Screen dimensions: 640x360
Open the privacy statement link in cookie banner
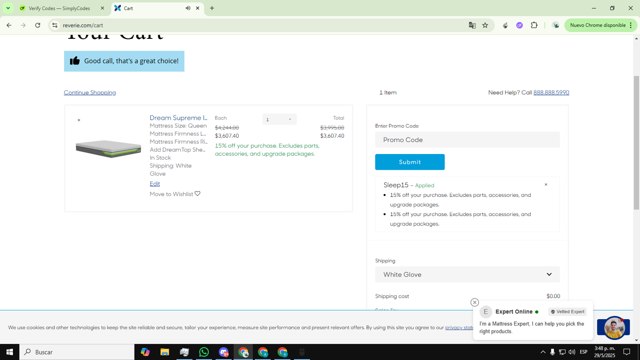459,328
